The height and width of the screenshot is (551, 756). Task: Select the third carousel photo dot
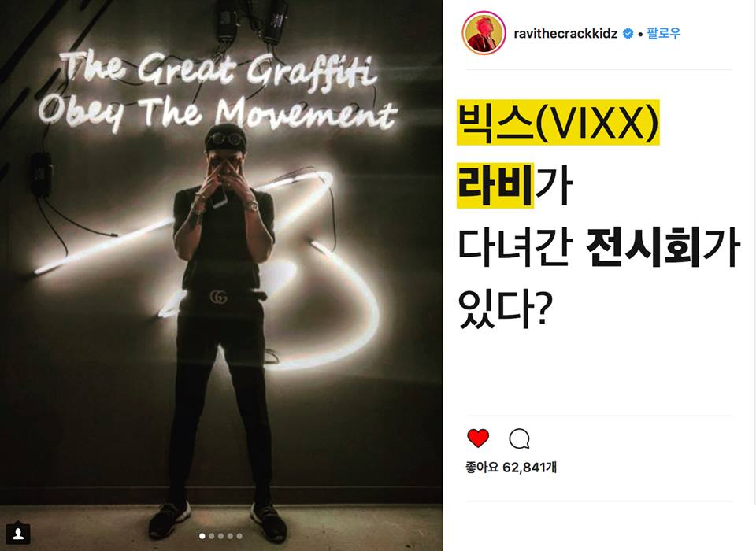[x=220, y=536]
